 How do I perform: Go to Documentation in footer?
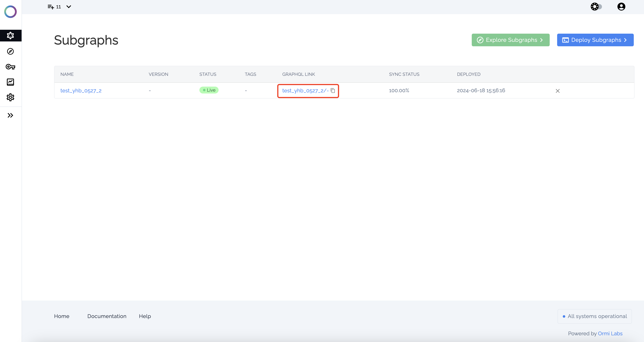[107, 316]
